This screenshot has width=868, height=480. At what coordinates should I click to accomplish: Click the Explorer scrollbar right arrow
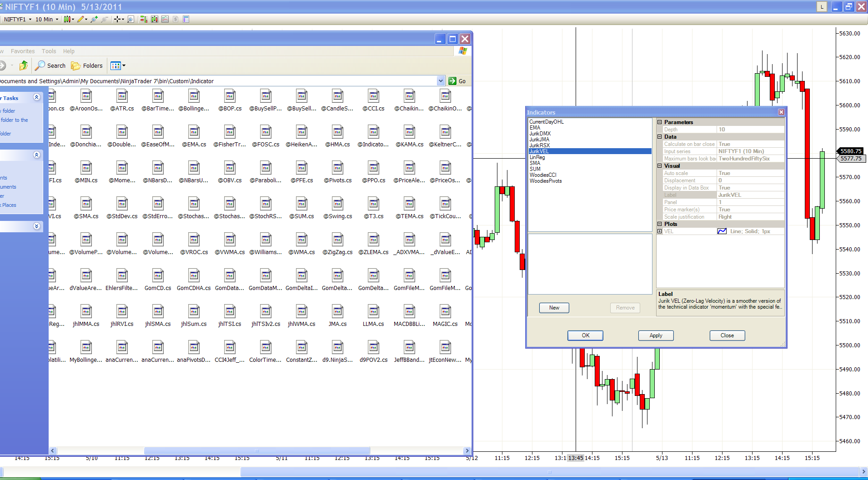[467, 451]
